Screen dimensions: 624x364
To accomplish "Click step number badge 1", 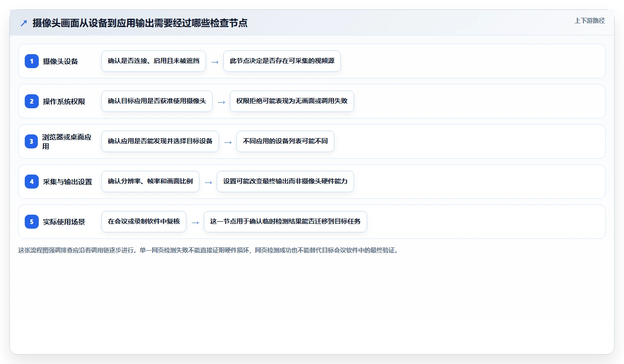I will click(x=32, y=61).
